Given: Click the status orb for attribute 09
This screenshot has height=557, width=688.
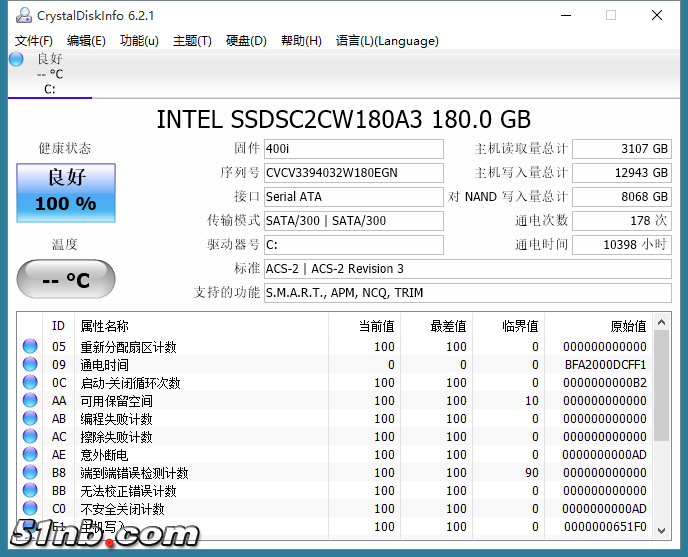Looking at the screenshot, I should click(x=30, y=364).
